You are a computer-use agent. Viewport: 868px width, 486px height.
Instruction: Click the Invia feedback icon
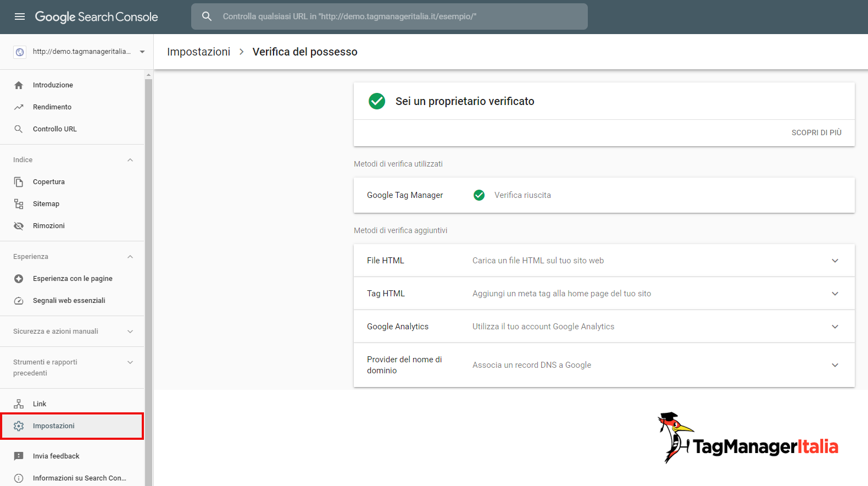(x=19, y=456)
